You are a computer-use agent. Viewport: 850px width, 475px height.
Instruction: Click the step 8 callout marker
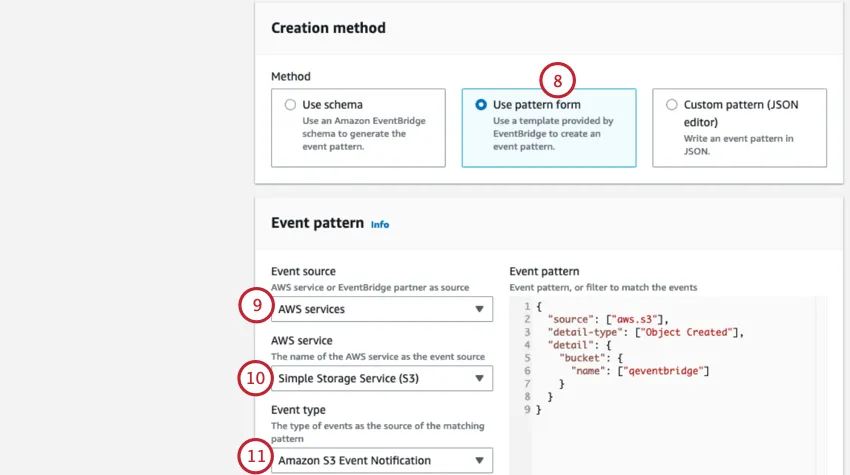point(558,78)
